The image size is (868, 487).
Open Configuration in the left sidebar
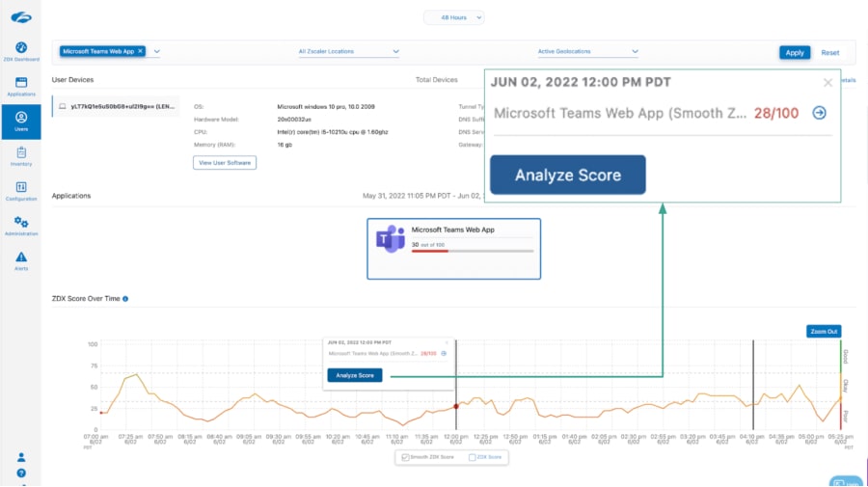tap(21, 190)
